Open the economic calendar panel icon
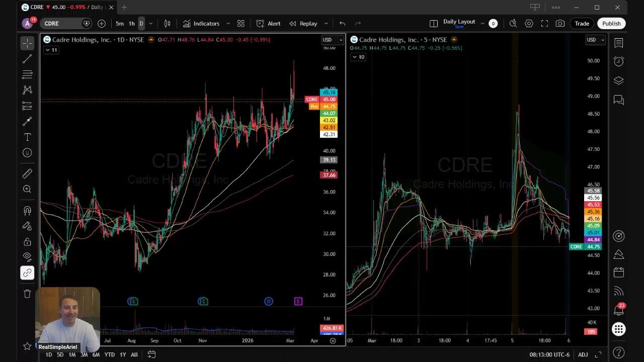Screen dimensions: 644x362 [619, 273]
